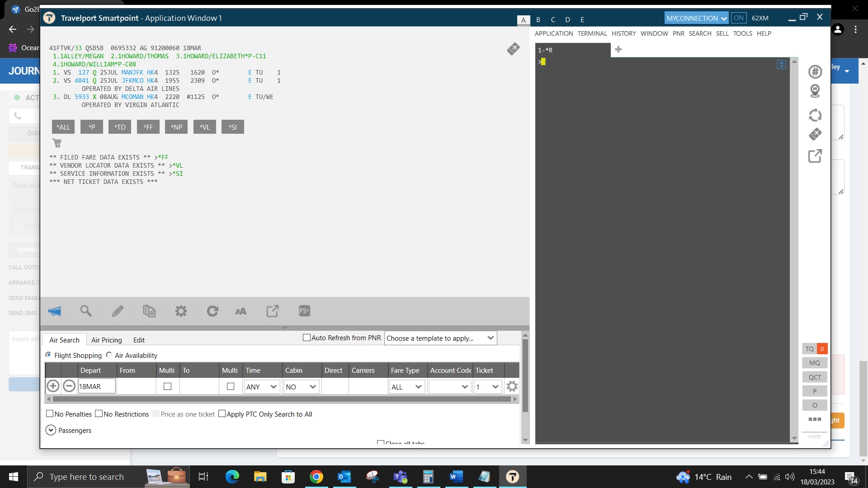Click the copy documents icon
Screen dimensions: 868x488
pos(149,311)
